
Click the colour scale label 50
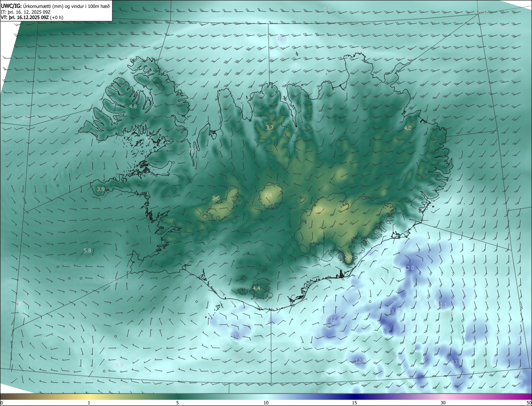point(529,403)
